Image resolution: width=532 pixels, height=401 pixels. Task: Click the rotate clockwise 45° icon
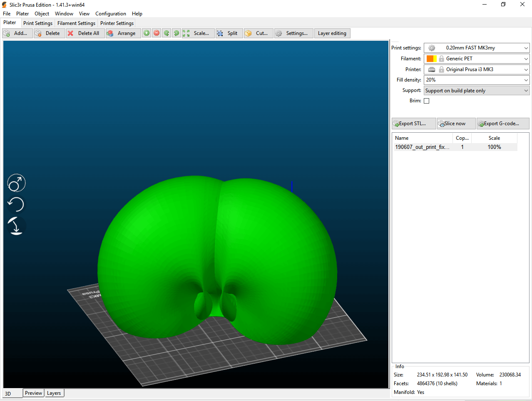tap(177, 33)
